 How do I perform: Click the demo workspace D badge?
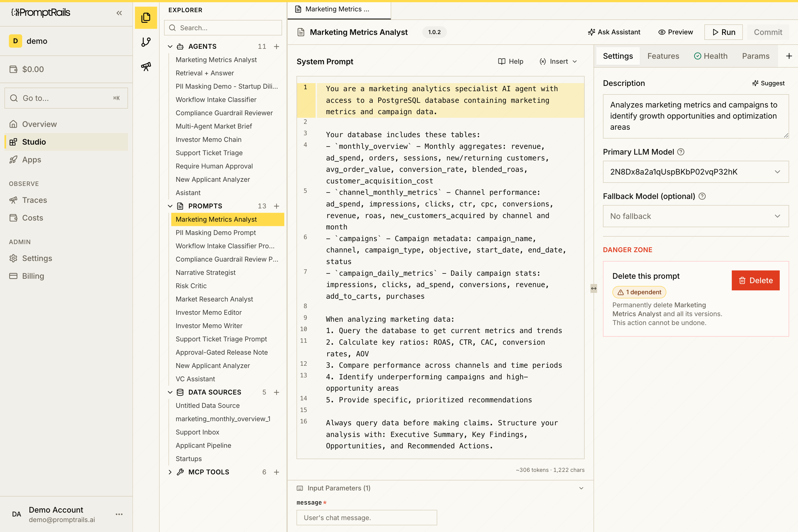click(x=15, y=41)
